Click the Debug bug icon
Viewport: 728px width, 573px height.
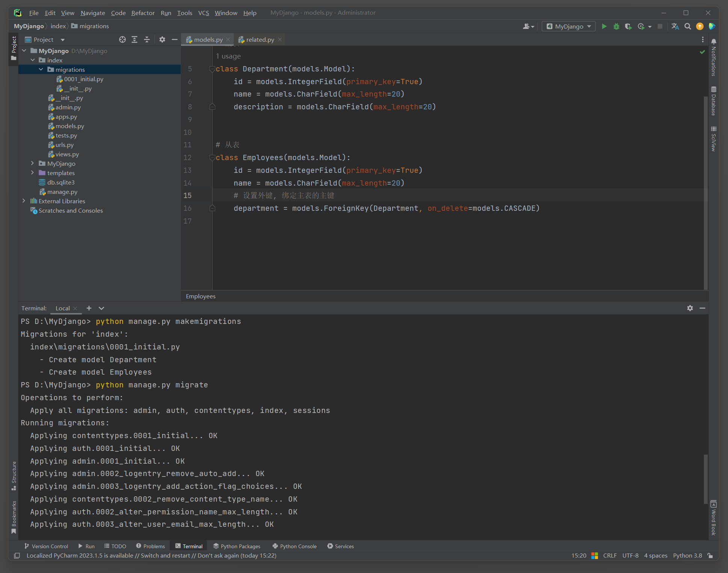point(616,26)
